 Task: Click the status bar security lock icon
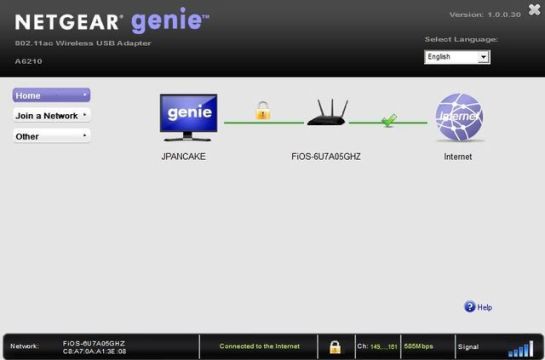tap(335, 347)
